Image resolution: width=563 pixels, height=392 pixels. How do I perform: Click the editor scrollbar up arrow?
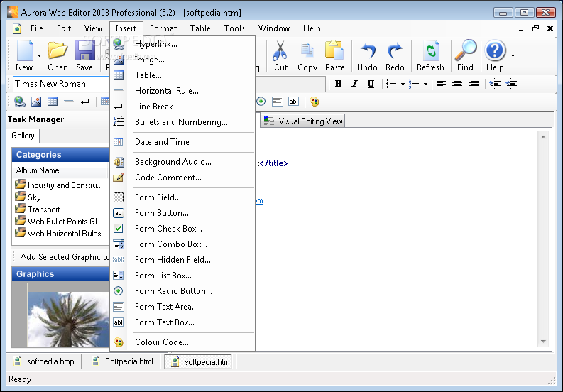[543, 137]
